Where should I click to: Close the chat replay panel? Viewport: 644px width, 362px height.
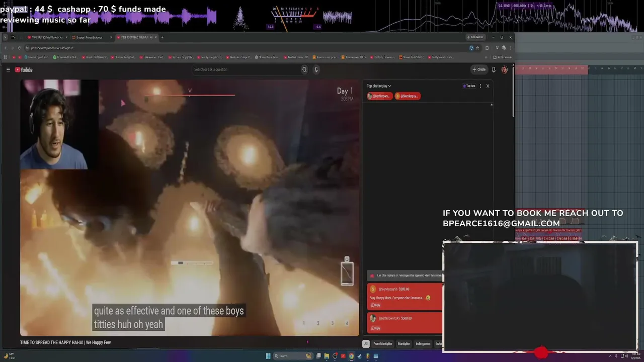488,86
